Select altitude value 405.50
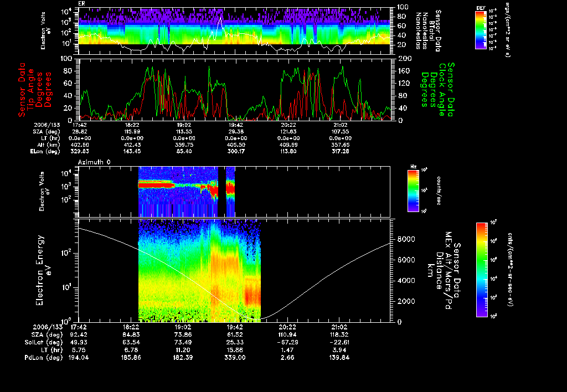 pyautogui.click(x=236, y=145)
